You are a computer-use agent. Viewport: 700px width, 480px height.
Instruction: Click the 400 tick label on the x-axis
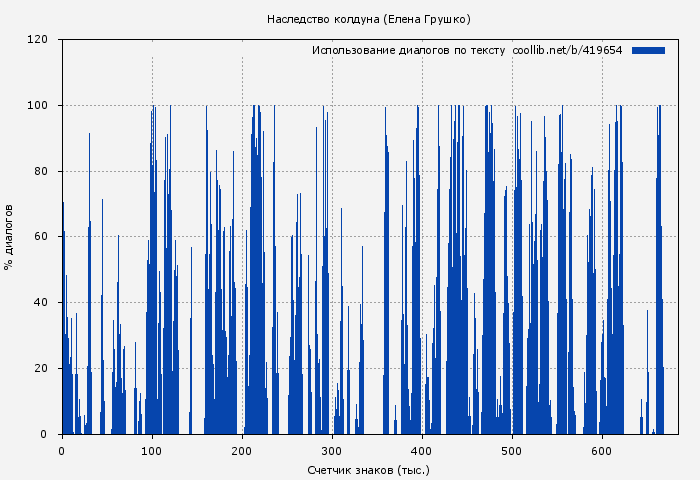pos(422,450)
